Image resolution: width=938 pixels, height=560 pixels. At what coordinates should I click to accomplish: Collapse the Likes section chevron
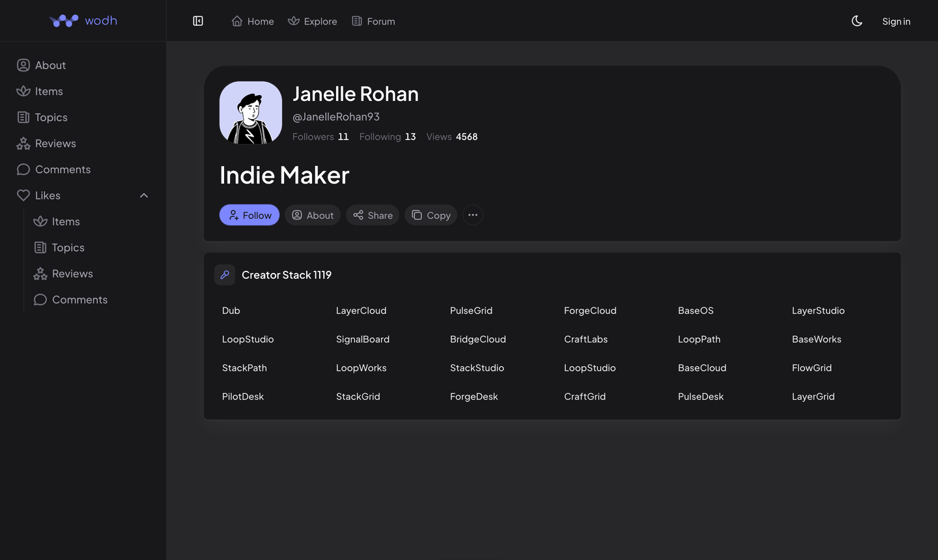144,195
